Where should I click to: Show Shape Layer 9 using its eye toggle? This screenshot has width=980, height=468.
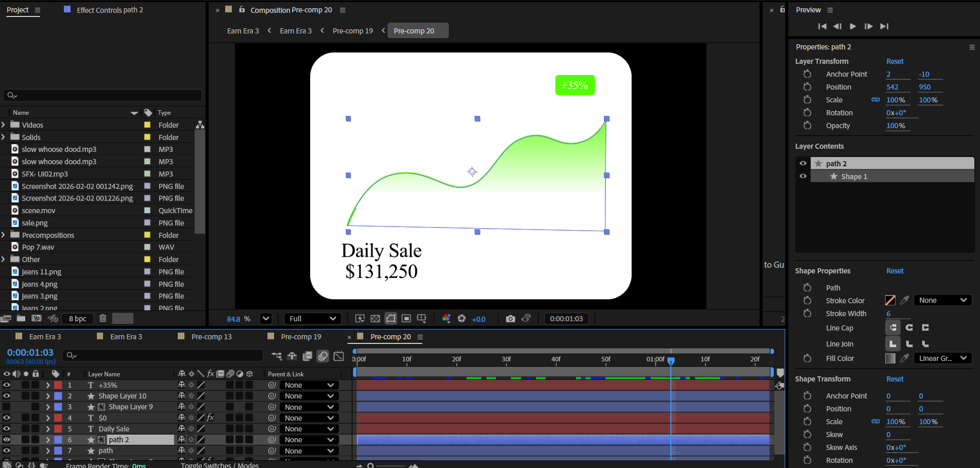7,407
